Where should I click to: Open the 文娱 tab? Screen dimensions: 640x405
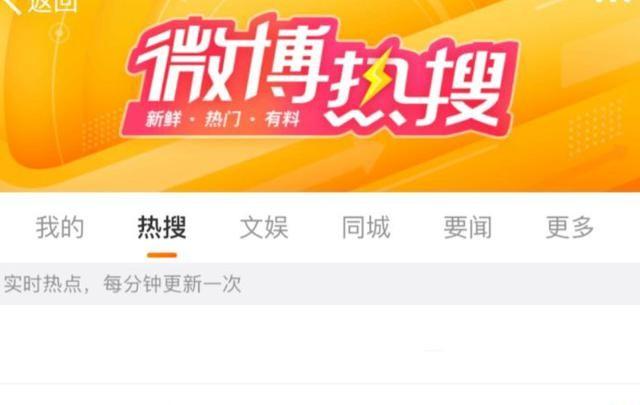tap(264, 227)
